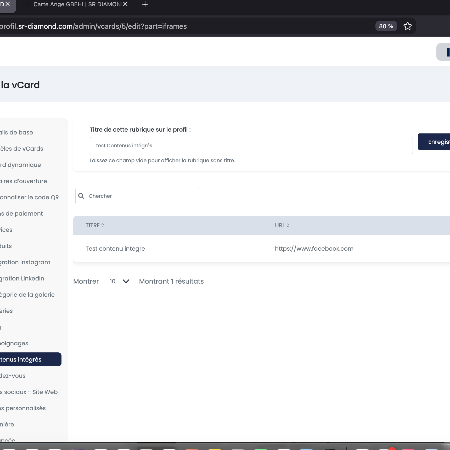Click the browser address bar URL
Image resolution: width=450 pixels, height=450 pixels.
(x=93, y=26)
